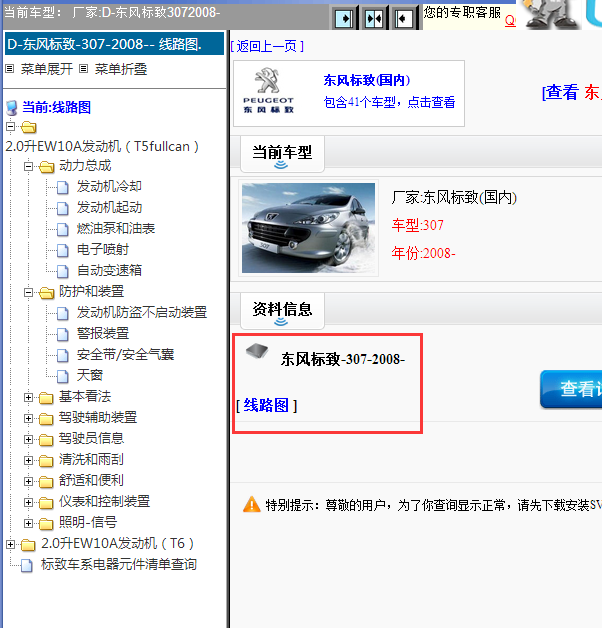Collapse the 防护和装置 folder

(x=28, y=292)
